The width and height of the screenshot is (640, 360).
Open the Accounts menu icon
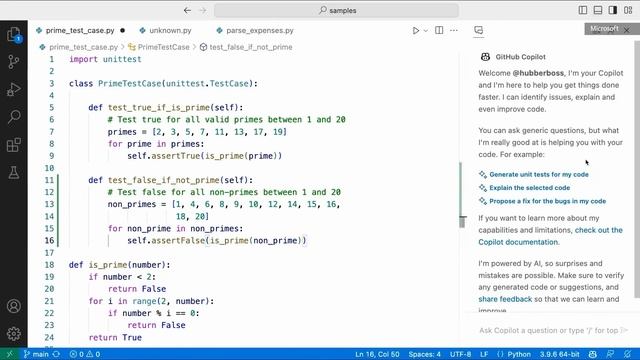tap(14, 306)
